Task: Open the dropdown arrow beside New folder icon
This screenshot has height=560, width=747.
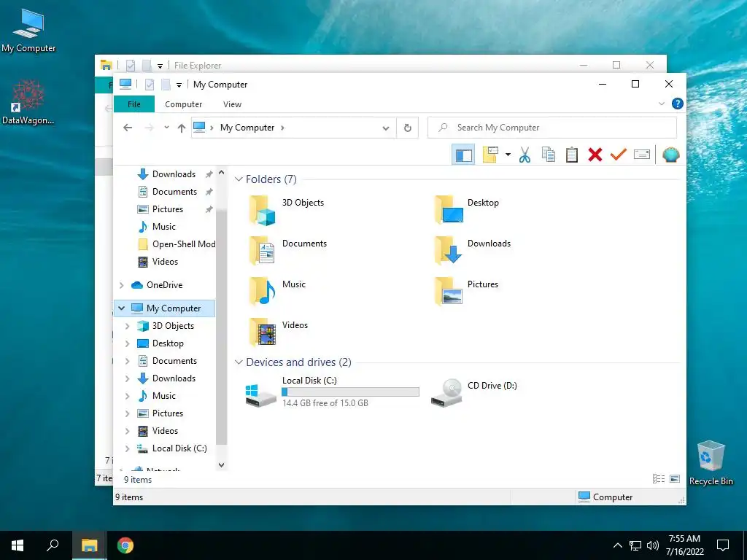Action: tap(508, 155)
